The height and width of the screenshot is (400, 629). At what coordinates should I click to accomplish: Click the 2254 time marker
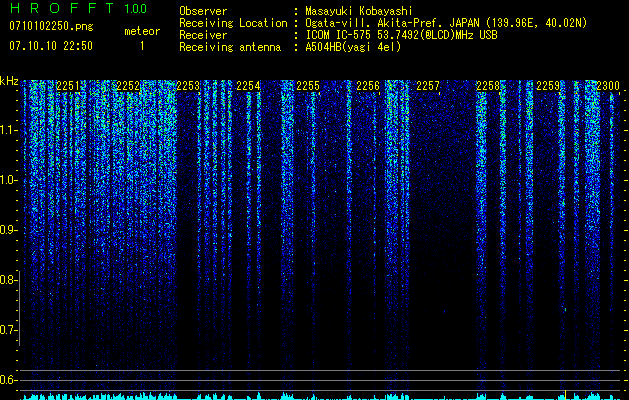click(x=248, y=86)
